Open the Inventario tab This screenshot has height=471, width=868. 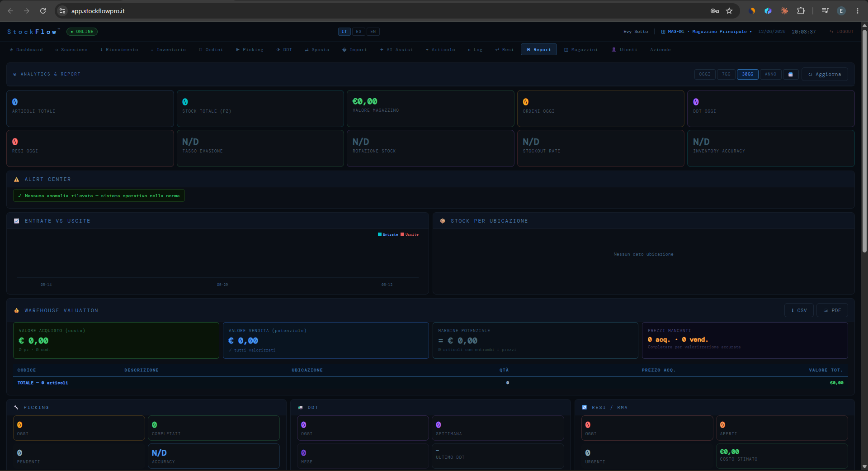coord(168,50)
